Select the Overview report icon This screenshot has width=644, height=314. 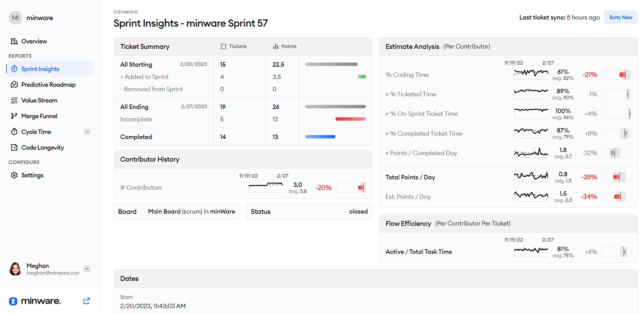pyautogui.click(x=14, y=41)
